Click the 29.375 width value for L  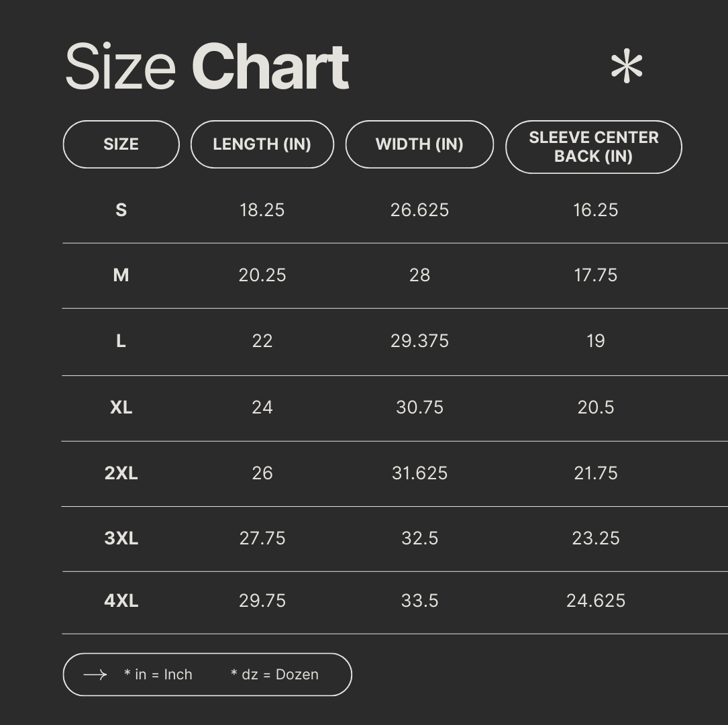pos(419,341)
